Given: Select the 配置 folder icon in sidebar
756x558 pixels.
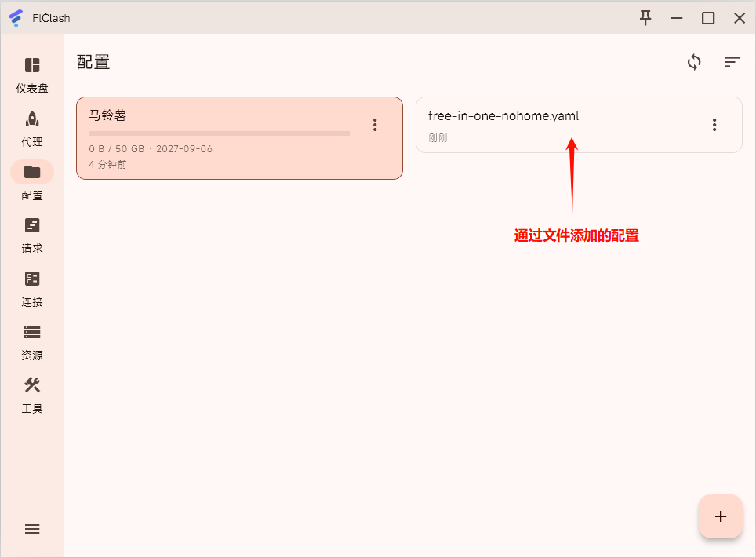Looking at the screenshot, I should click(32, 173).
